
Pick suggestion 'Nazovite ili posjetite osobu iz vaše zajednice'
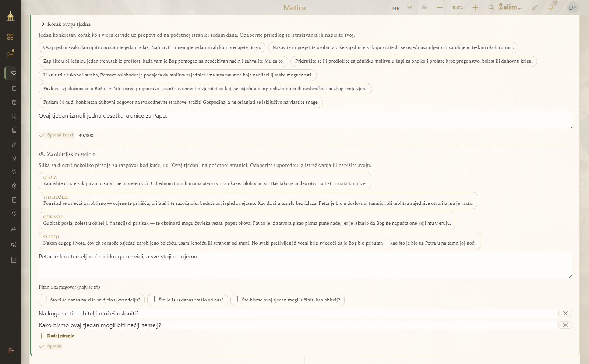point(393,47)
